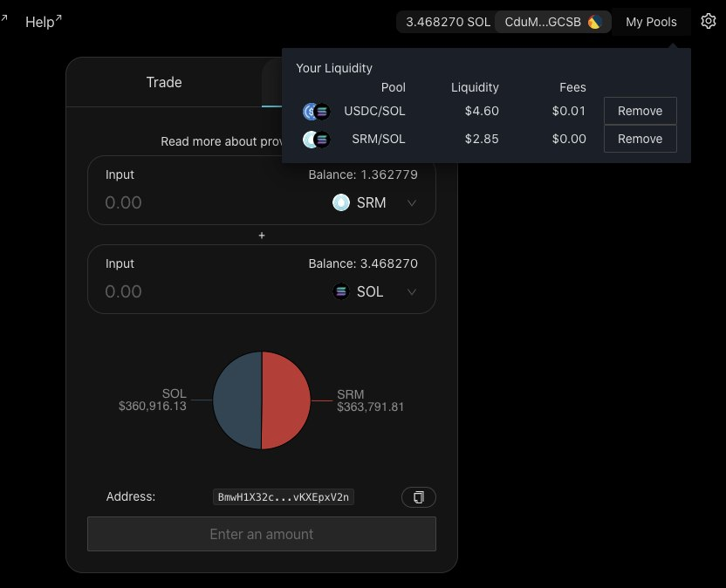The image size is (726, 588).
Task: Click the SRM/SOL pool name
Action: pyautogui.click(x=379, y=139)
